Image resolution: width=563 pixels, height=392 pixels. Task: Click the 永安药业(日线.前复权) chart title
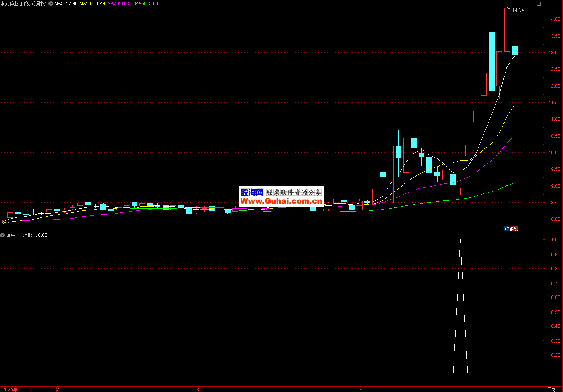[23, 3]
